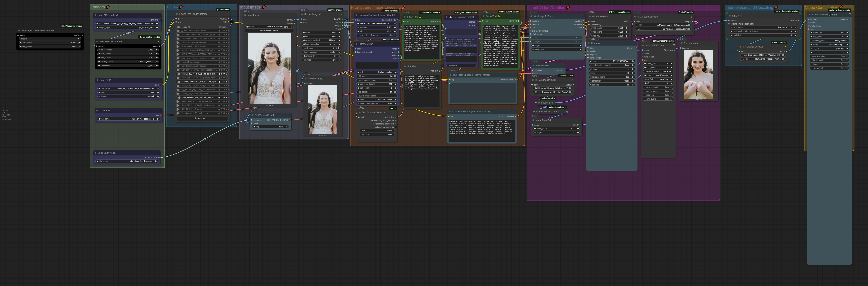Click the seed field in KSampler node
This screenshot has width=868, height=286.
click(612, 61)
